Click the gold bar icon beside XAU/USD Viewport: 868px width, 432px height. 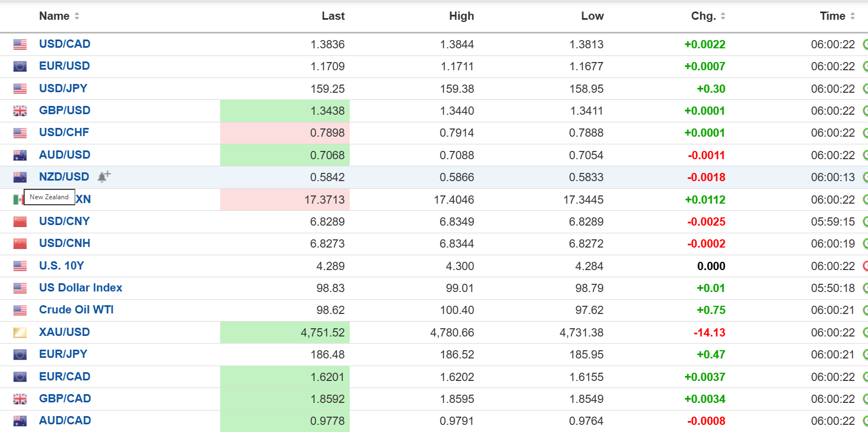click(x=20, y=333)
